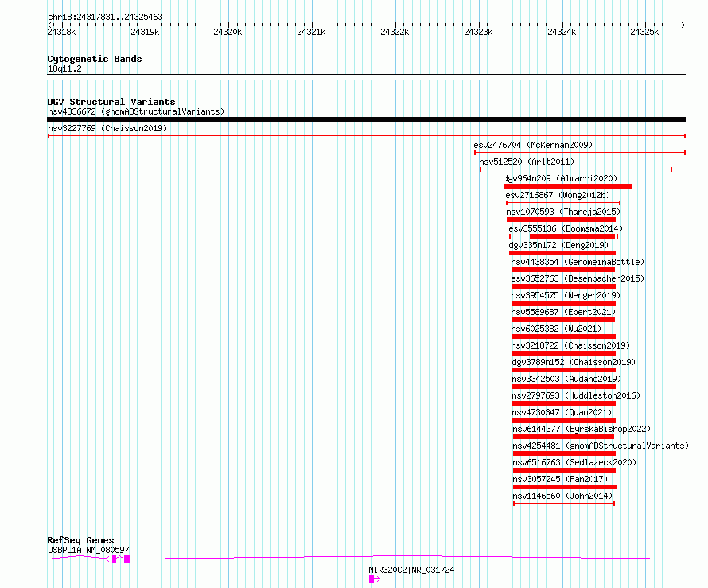Image resolution: width=708 pixels, height=588 pixels.
Task: Click the thin red line under esv2476704 (McKernan2009)
Action: pyautogui.click(x=580, y=153)
